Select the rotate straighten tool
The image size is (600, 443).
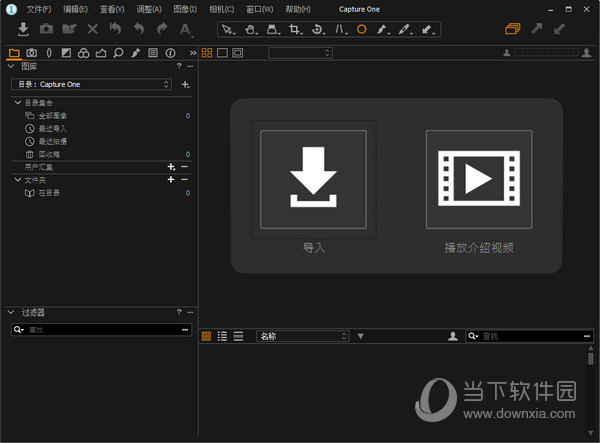tap(317, 29)
